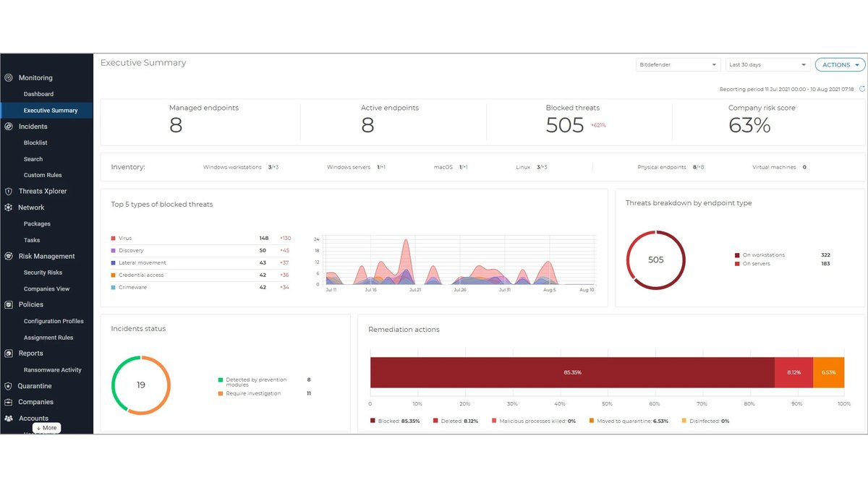Image resolution: width=868 pixels, height=488 pixels.
Task: Click the Crimeware light blue swatch
Action: 114,287
